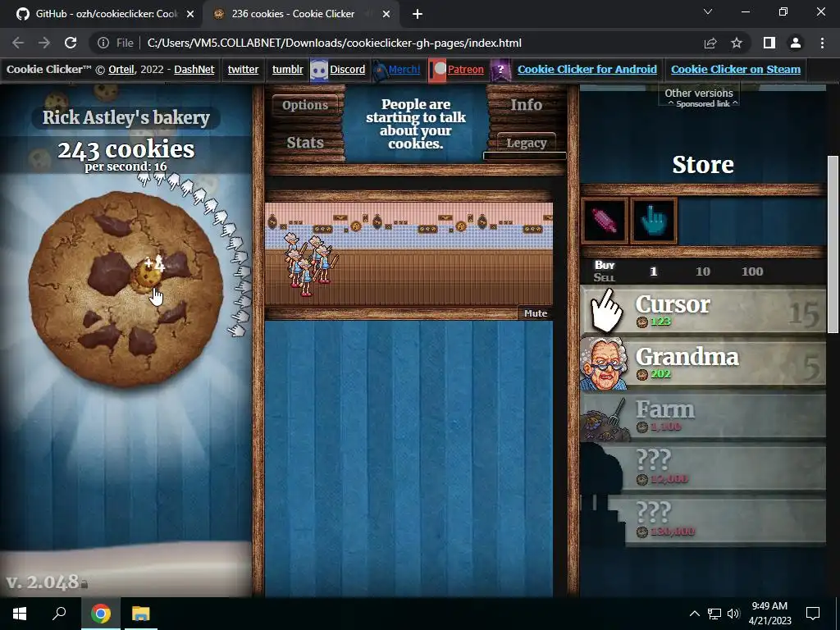Toggle the browser side panel
The width and height of the screenshot is (840, 630).
[x=769, y=43]
